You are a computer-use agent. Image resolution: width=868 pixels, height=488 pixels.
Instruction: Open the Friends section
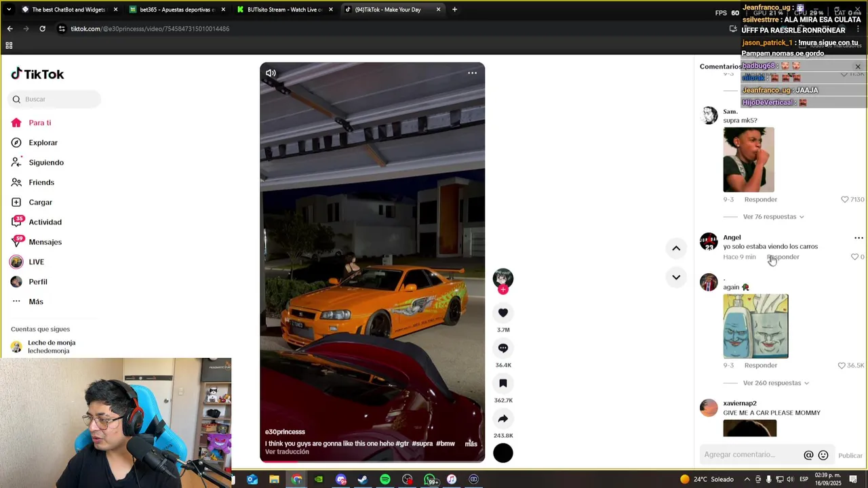[x=33, y=182]
